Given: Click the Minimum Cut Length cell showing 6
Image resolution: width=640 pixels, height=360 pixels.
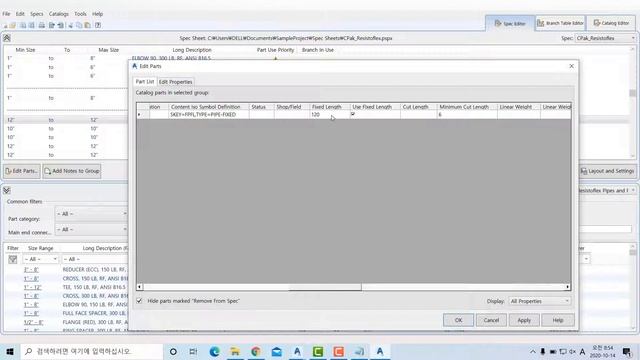Looking at the screenshot, I should (467, 115).
